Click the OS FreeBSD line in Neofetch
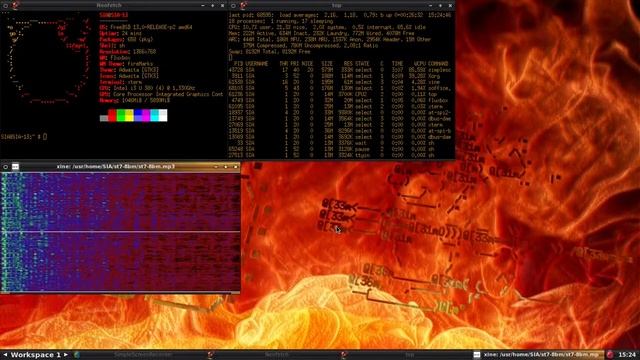Viewport: 640px width, 360px height. click(146, 27)
